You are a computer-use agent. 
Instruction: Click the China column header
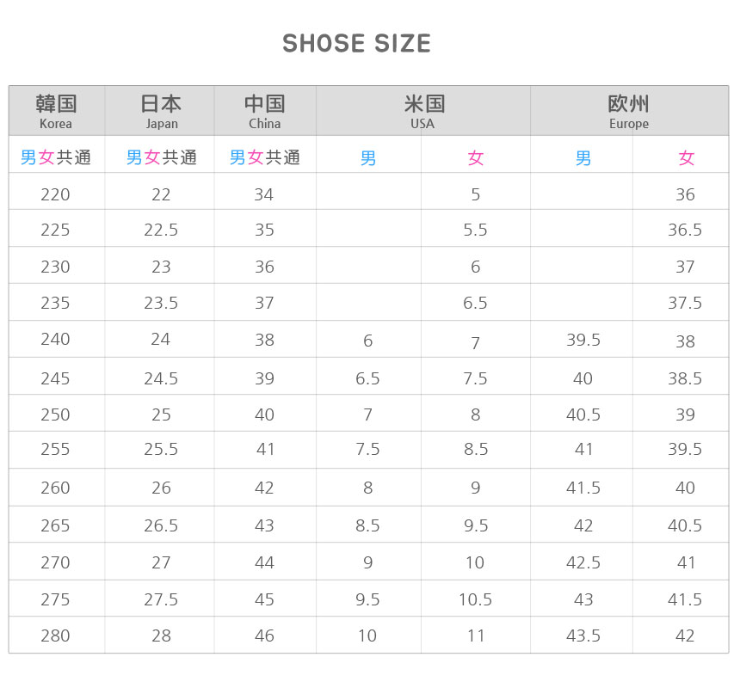264,111
